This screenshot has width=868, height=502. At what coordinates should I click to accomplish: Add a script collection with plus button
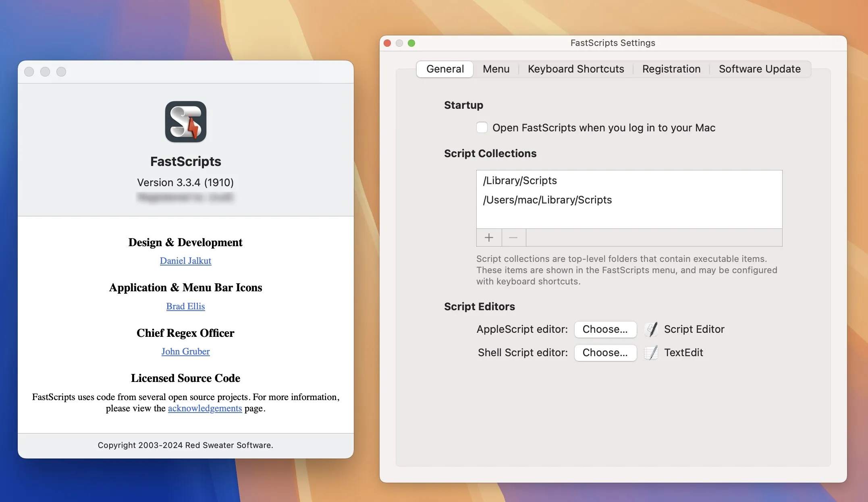(489, 238)
